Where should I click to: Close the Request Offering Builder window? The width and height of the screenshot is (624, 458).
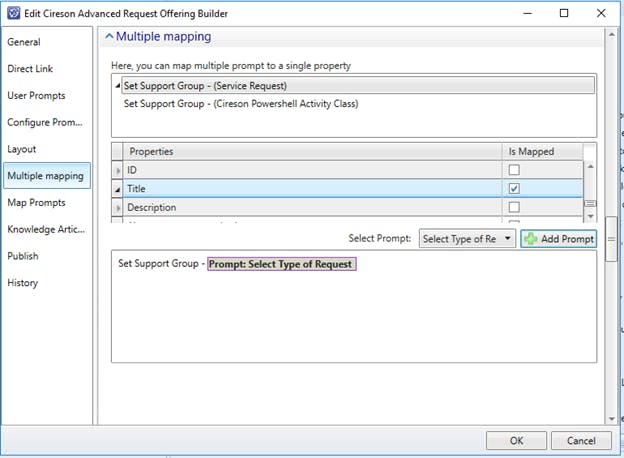tap(601, 13)
